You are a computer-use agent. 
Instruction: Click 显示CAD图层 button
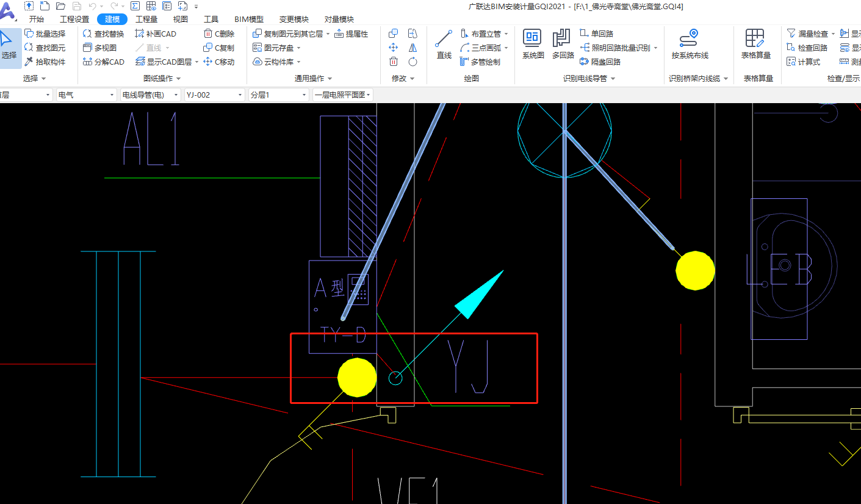pos(165,62)
